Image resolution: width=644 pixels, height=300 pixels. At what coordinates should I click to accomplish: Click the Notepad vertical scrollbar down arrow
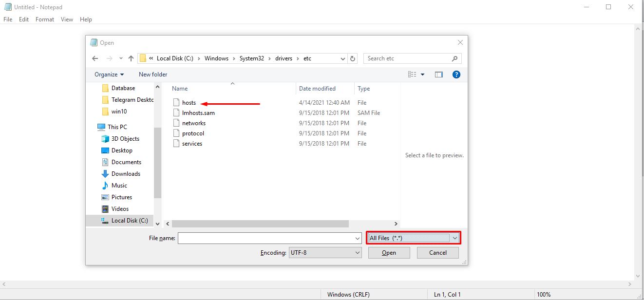coord(639,275)
